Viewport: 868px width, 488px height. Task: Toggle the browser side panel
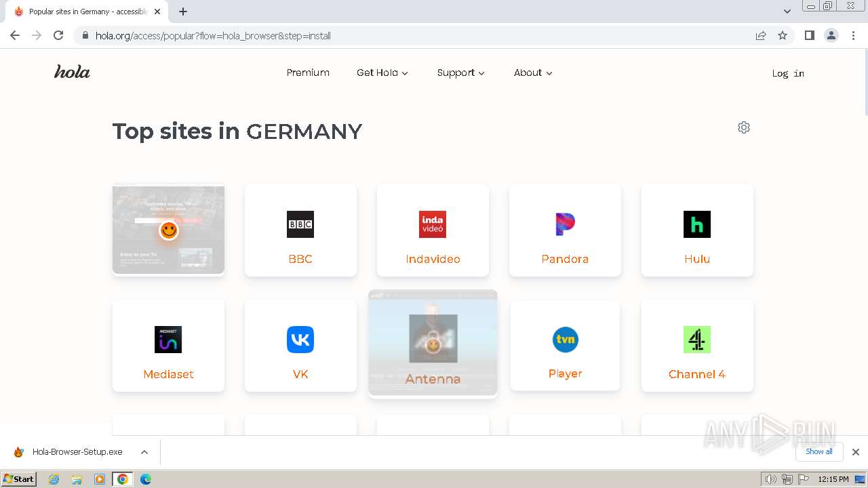click(x=809, y=35)
